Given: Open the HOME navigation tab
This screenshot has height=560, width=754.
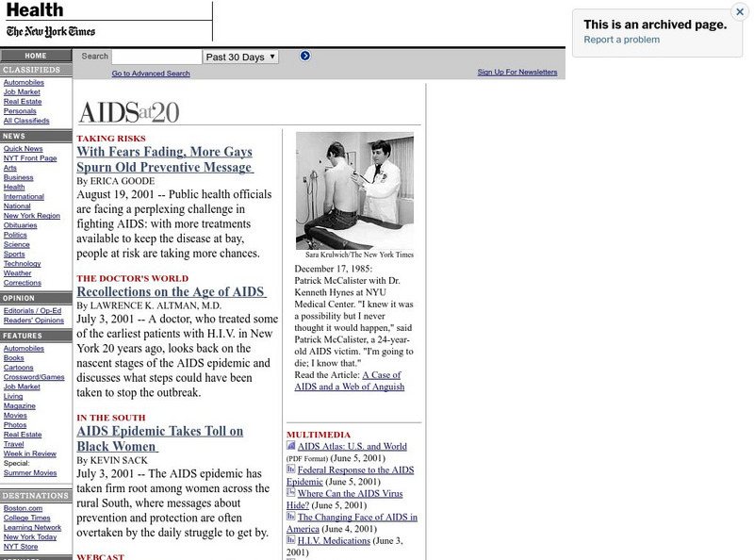Looking at the screenshot, I should pos(36,56).
